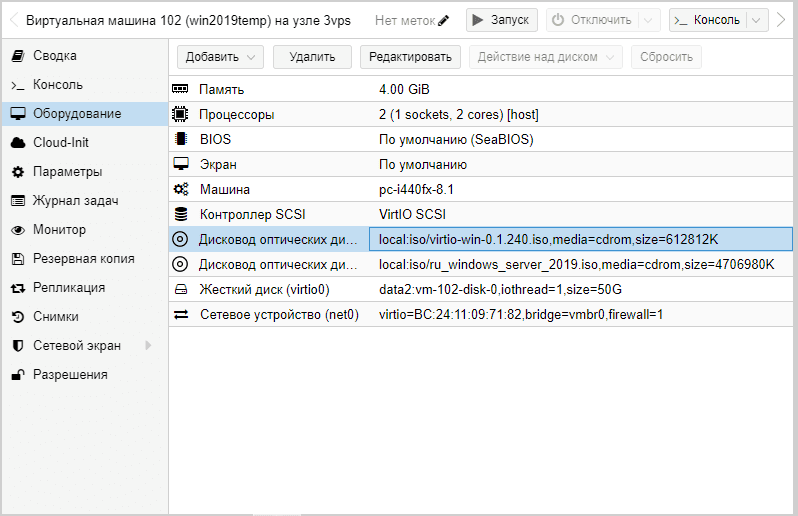Select the ru_windows_server_2019.iso value
The image size is (798, 516).
click(x=577, y=265)
